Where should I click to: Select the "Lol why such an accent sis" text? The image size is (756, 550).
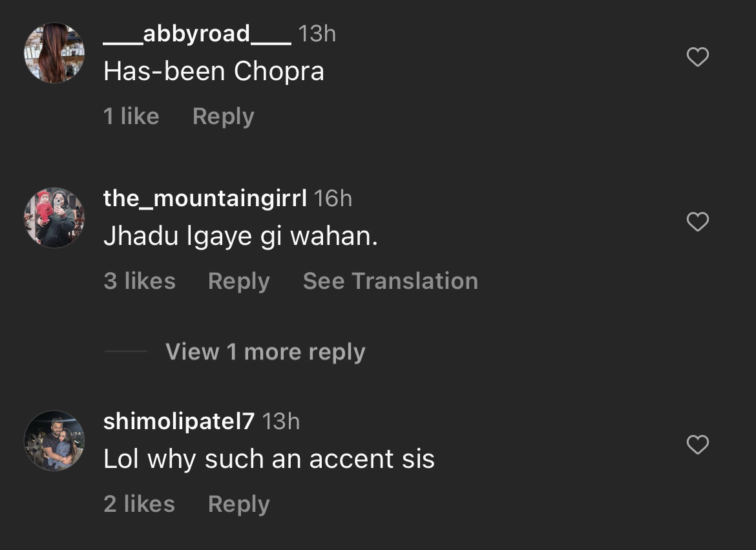click(269, 460)
